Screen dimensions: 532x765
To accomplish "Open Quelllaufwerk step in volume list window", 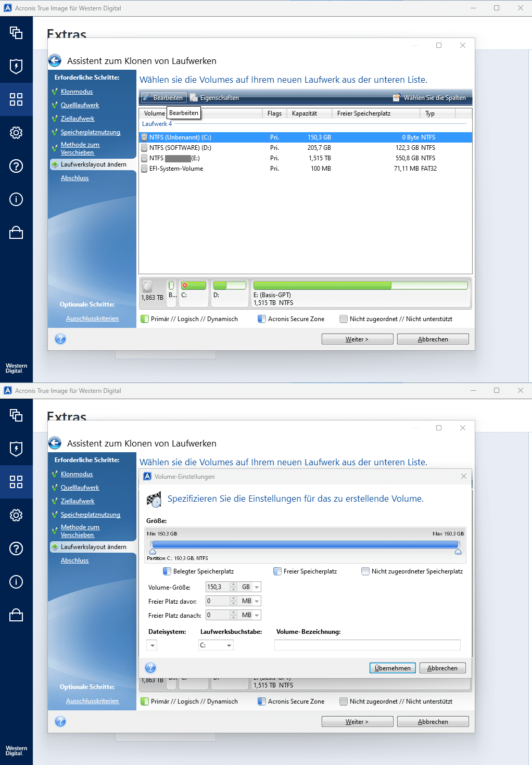I will (80, 105).
